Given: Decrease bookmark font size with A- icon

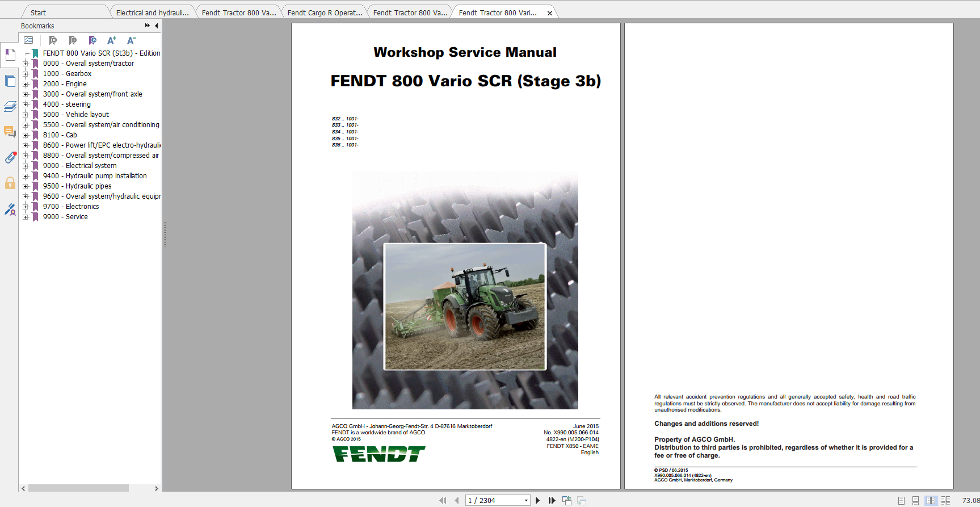Looking at the screenshot, I should 132,40.
